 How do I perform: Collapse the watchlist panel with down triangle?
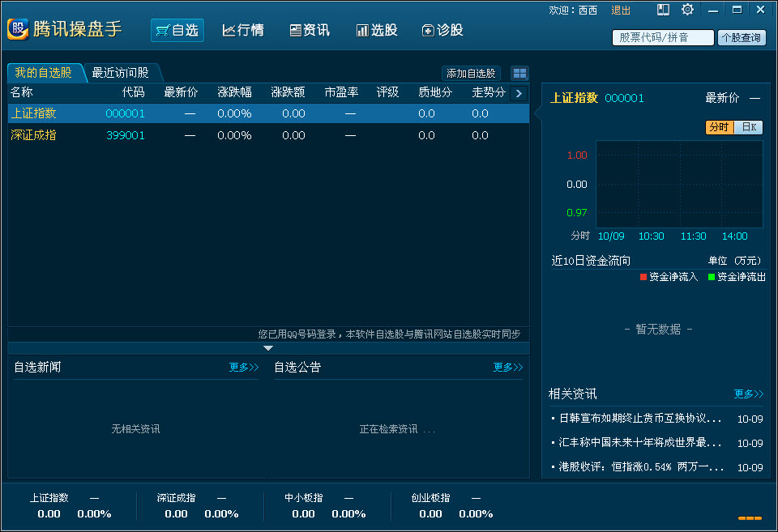pos(268,348)
